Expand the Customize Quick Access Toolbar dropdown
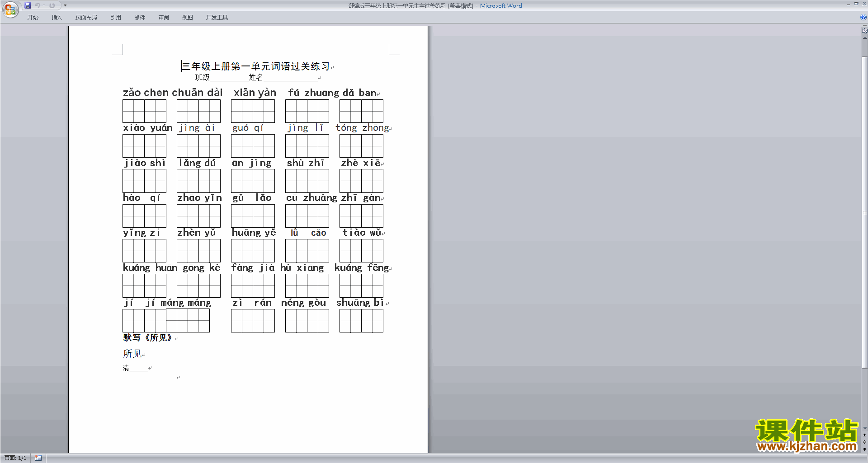Screen dimensions: 868x463 65,5
